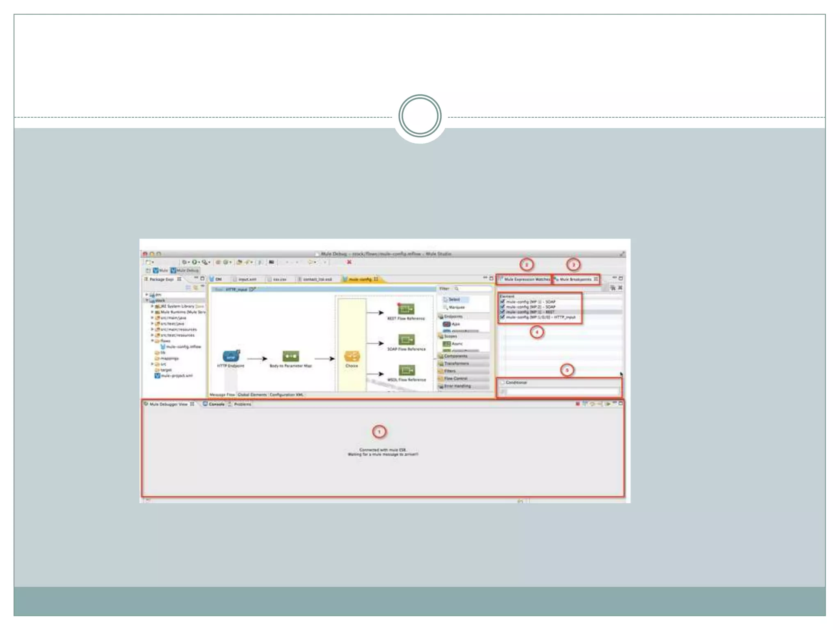Click remove all breakpoints icon
This screenshot has width=840, height=630.
pyautogui.click(x=620, y=288)
